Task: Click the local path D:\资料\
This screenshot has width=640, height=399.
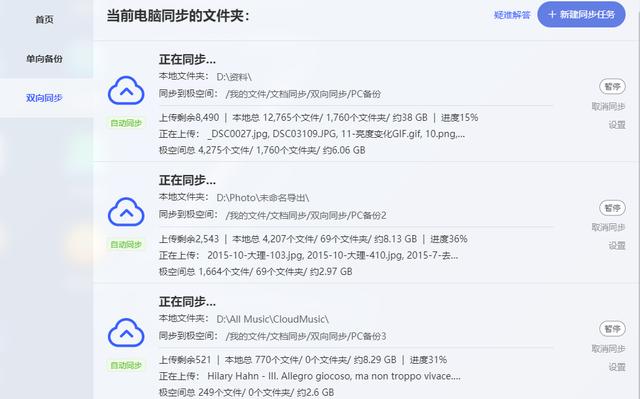Action: click(x=234, y=77)
